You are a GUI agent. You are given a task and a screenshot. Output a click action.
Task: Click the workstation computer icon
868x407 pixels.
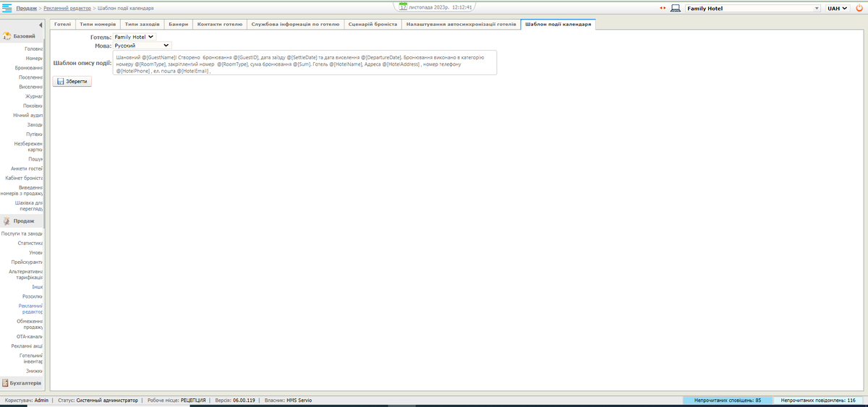(x=675, y=9)
